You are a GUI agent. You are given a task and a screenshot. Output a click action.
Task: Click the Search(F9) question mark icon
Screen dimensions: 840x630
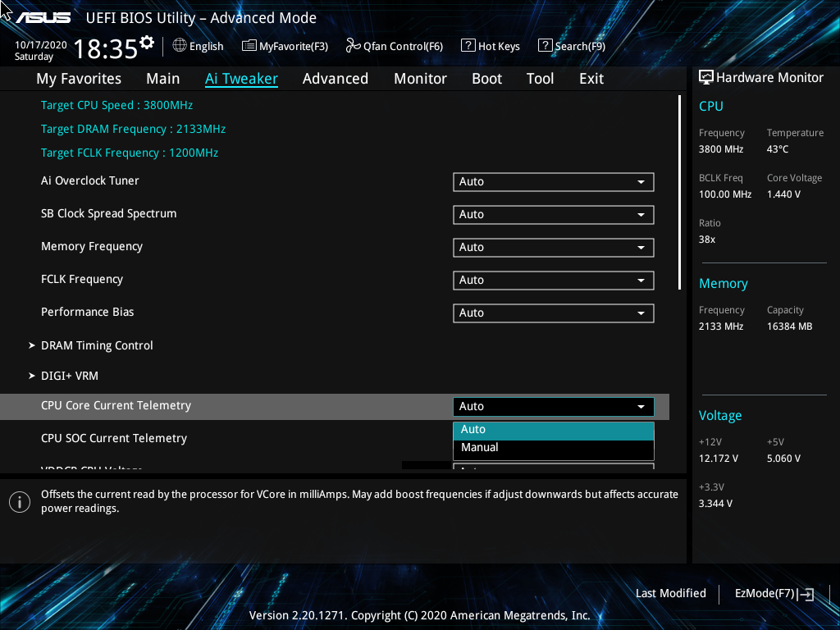(x=546, y=46)
